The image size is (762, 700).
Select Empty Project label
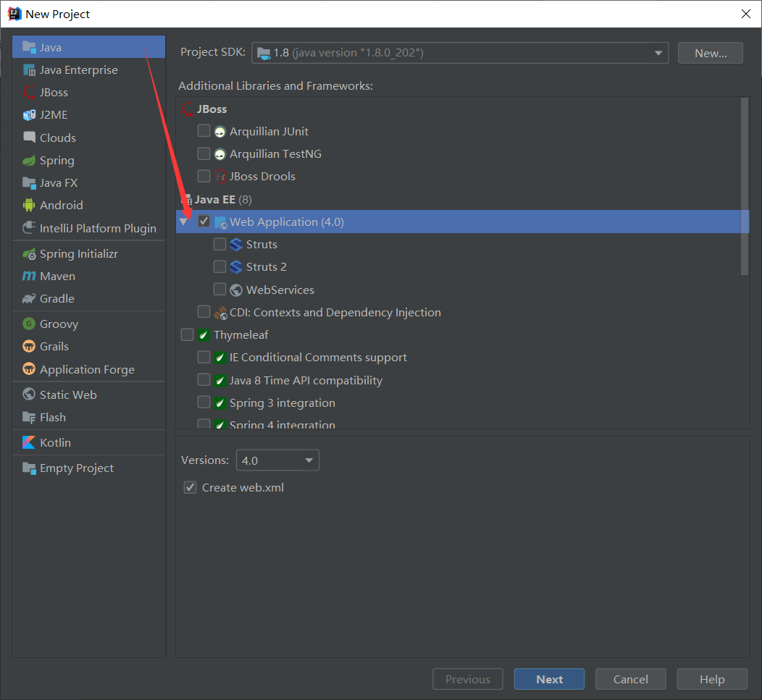[x=77, y=468]
